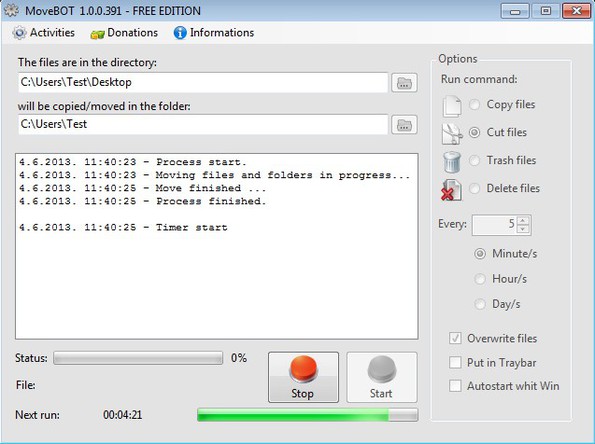Browse for the source directory folder

point(404,83)
